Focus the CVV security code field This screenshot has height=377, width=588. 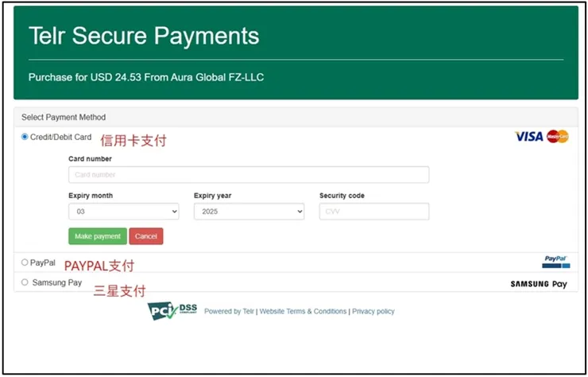click(374, 212)
